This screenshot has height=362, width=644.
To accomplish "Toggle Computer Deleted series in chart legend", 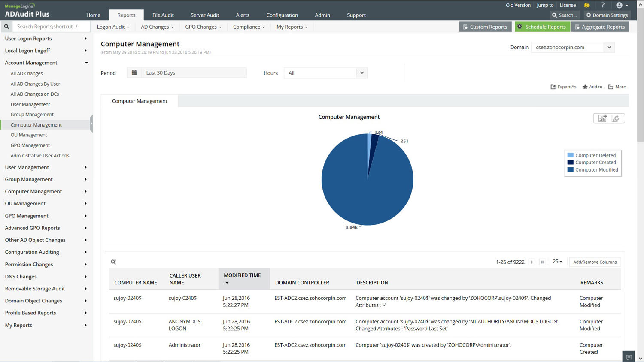I will tap(595, 155).
